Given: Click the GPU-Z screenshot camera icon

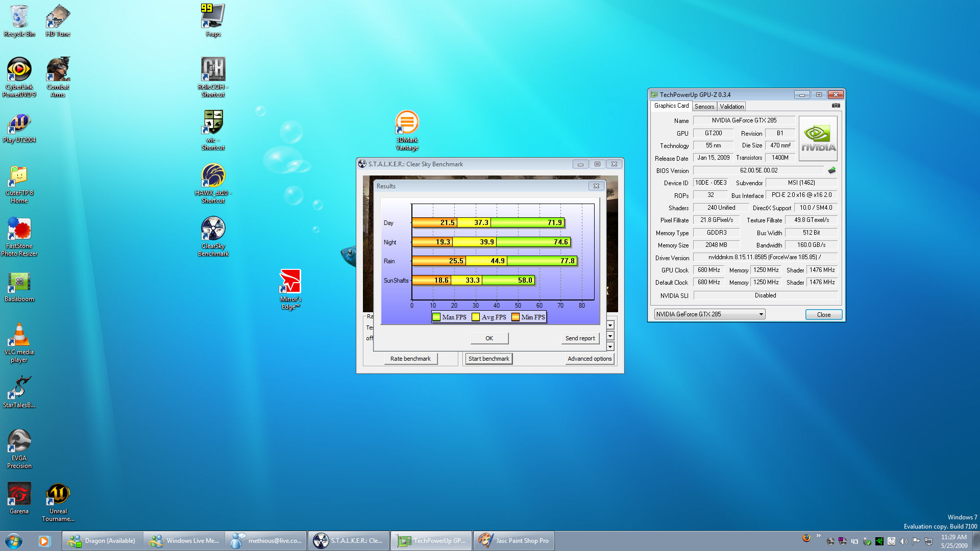Looking at the screenshot, I should click(x=836, y=106).
